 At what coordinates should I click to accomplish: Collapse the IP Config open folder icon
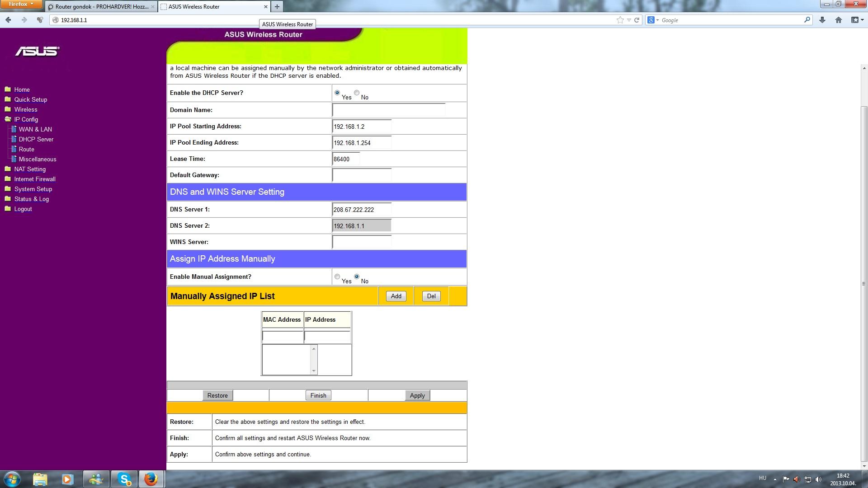tap(8, 119)
